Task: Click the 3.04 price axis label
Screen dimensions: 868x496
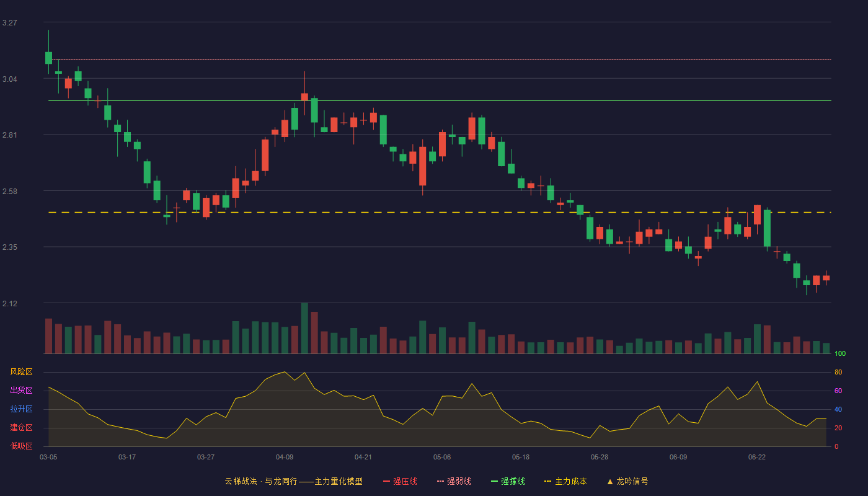Action: click(10, 79)
